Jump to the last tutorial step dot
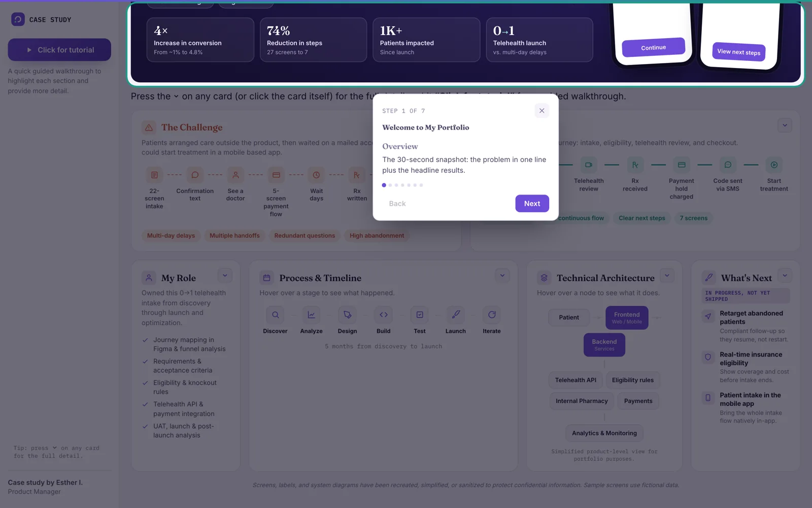Viewport: 812px width, 508px height. click(x=421, y=185)
